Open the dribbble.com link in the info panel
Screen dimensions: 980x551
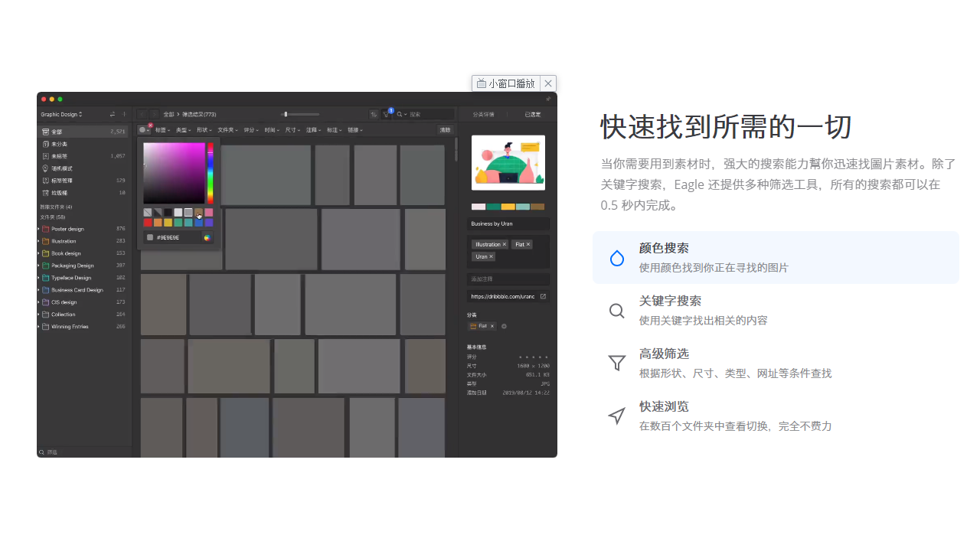(501, 296)
